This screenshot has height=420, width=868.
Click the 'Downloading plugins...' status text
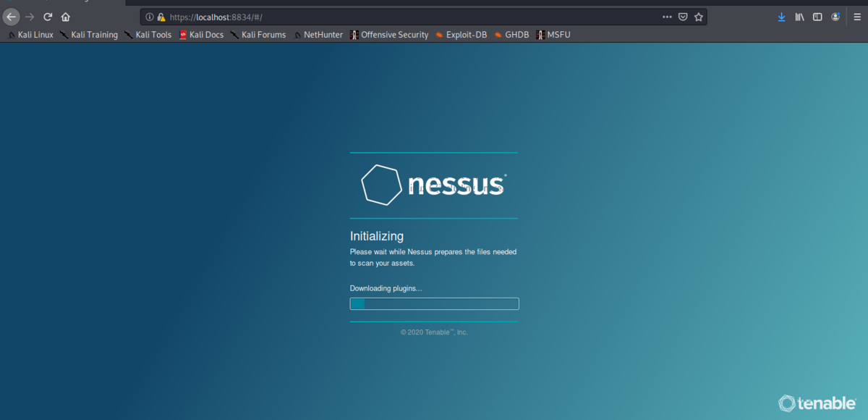(x=386, y=288)
